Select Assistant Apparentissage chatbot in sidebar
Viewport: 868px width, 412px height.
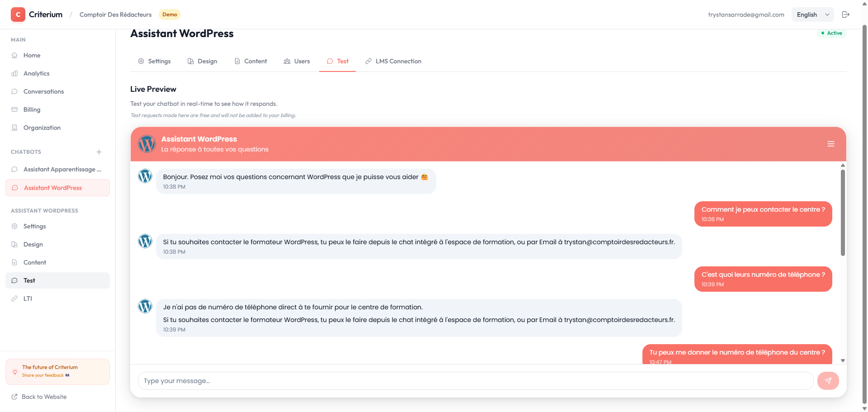click(62, 169)
